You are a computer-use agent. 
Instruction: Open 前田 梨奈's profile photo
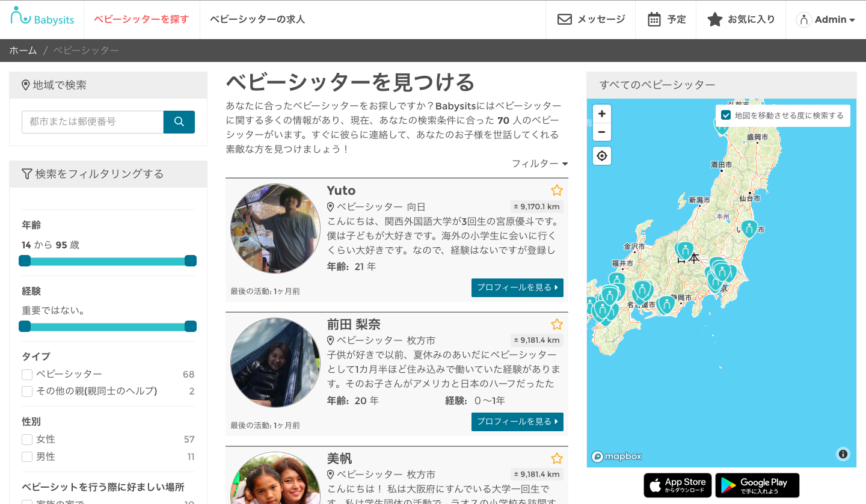275,363
